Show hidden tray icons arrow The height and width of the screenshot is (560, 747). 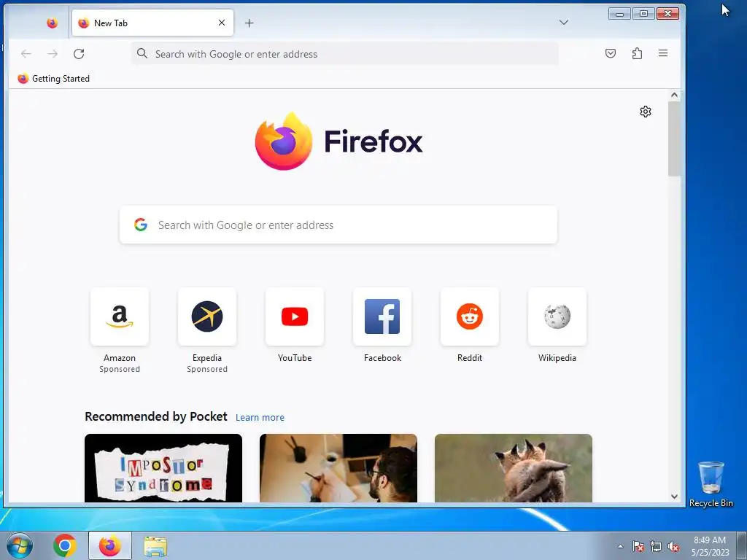(x=620, y=546)
